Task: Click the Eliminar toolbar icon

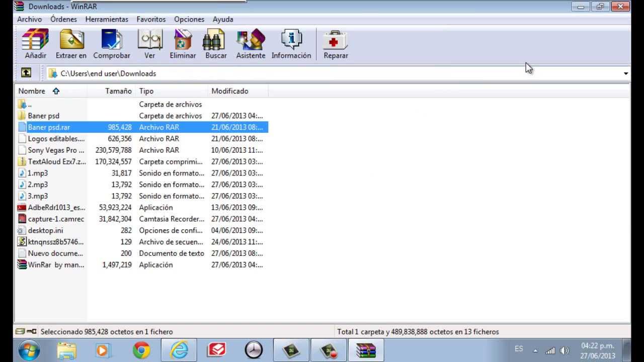Action: point(183,44)
